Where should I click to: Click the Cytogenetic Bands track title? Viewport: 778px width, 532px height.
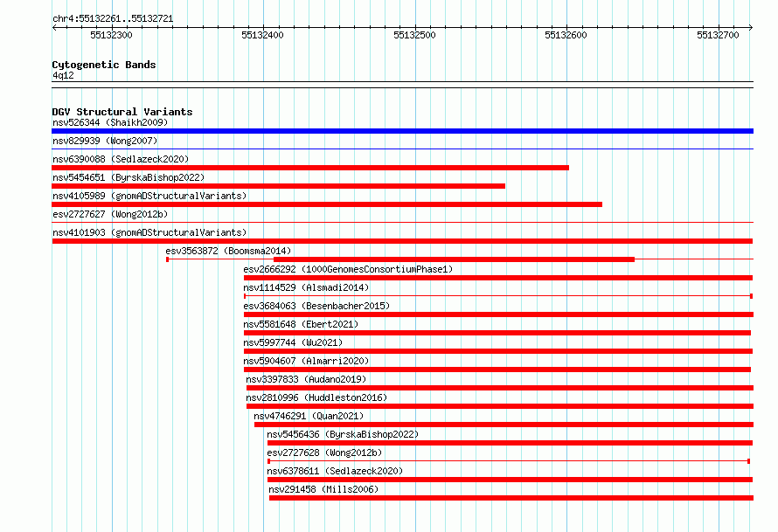coord(104,65)
